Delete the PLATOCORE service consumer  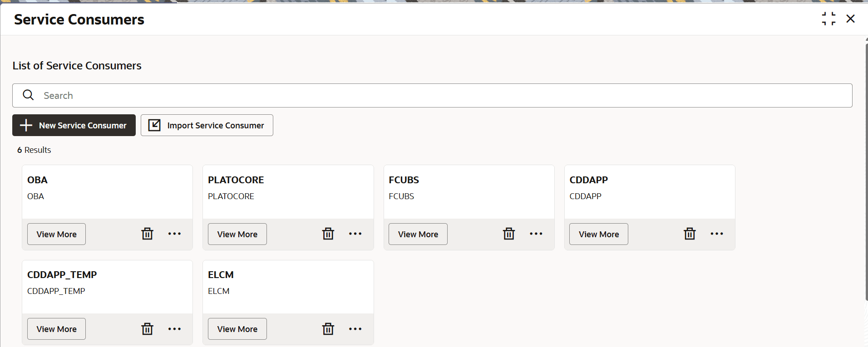tap(328, 234)
